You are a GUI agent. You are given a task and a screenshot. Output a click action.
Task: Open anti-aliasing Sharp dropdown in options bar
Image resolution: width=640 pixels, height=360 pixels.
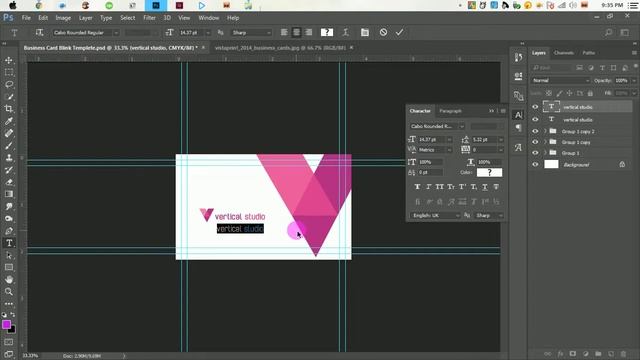tap(269, 33)
